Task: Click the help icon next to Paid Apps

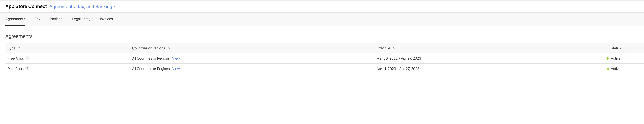Action: (x=27, y=68)
